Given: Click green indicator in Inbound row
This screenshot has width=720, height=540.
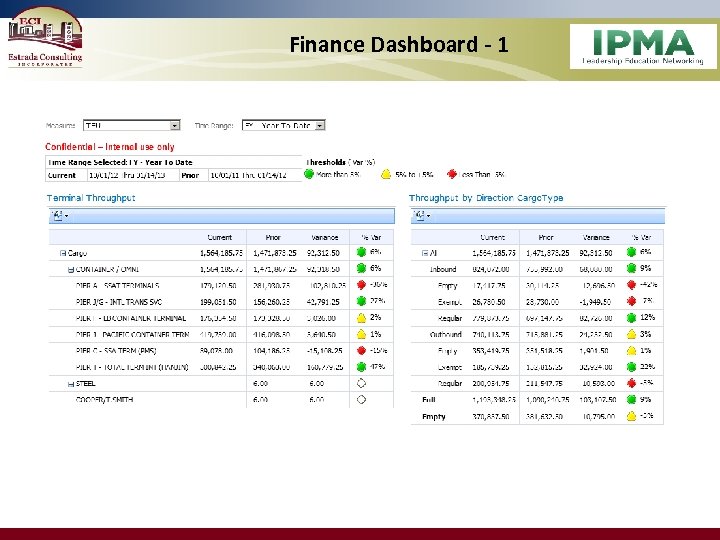Looking at the screenshot, I should (x=631, y=268).
